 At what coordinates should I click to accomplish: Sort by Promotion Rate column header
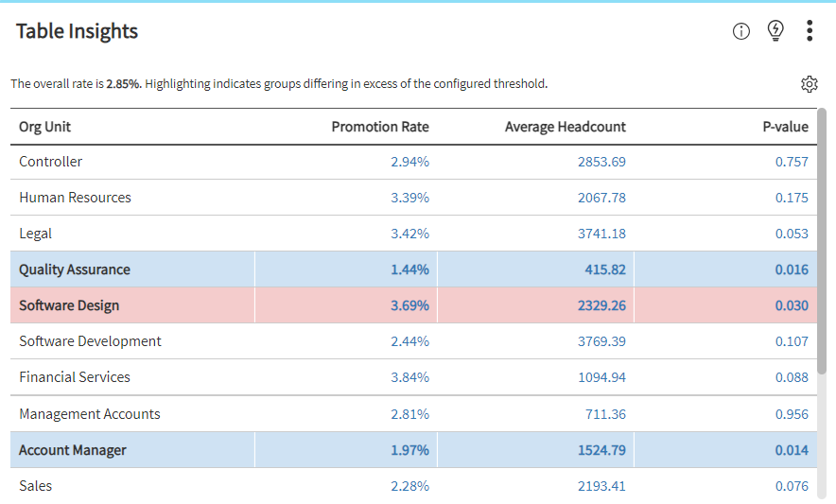[379, 127]
